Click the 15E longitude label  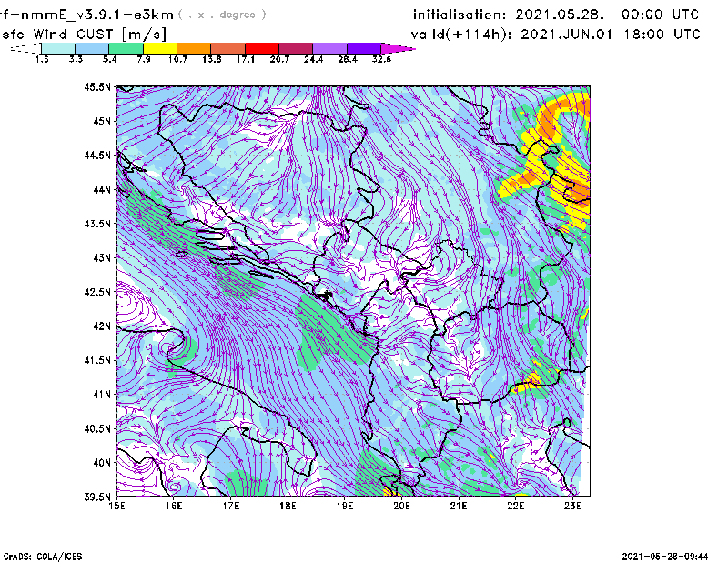pos(116,506)
